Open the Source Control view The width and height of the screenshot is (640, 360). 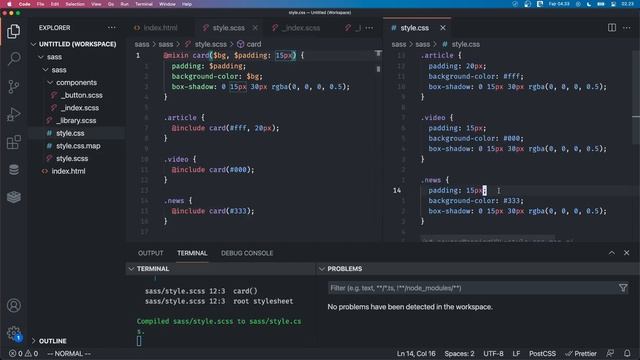pyautogui.click(x=13, y=87)
